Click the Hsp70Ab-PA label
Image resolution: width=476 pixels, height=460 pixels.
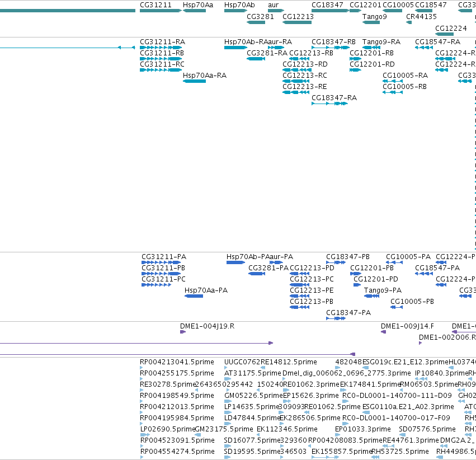tap(248, 257)
